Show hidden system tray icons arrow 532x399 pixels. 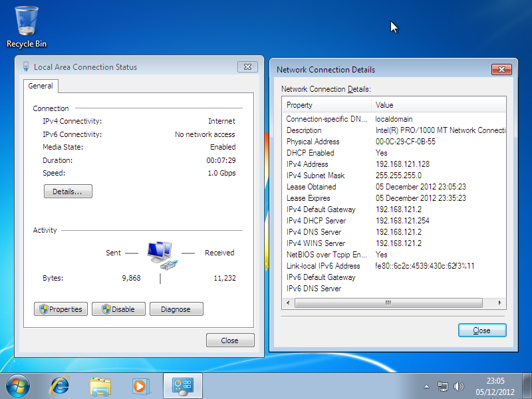pos(427,386)
